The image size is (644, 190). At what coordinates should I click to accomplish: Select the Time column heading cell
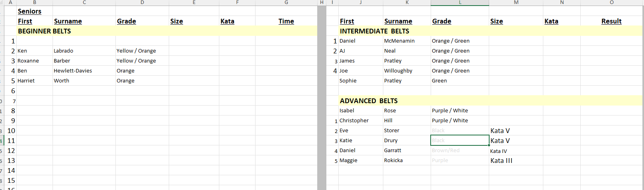pos(286,21)
